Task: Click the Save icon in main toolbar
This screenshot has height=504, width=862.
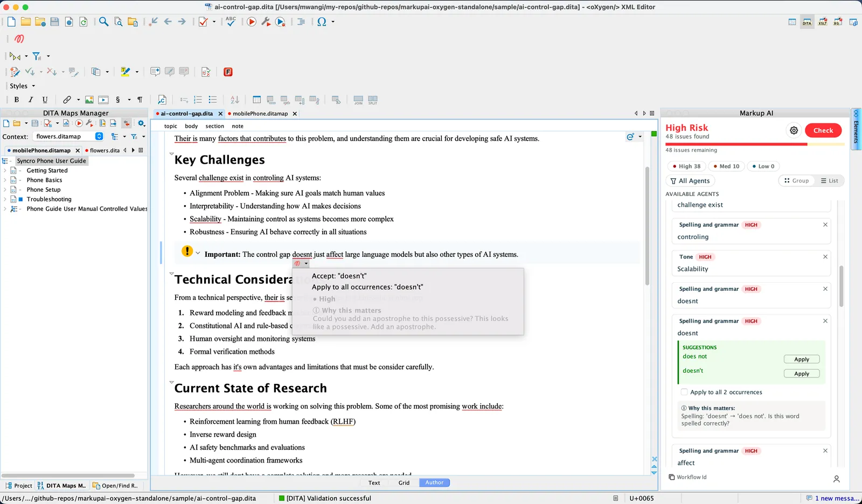Action: (54, 22)
